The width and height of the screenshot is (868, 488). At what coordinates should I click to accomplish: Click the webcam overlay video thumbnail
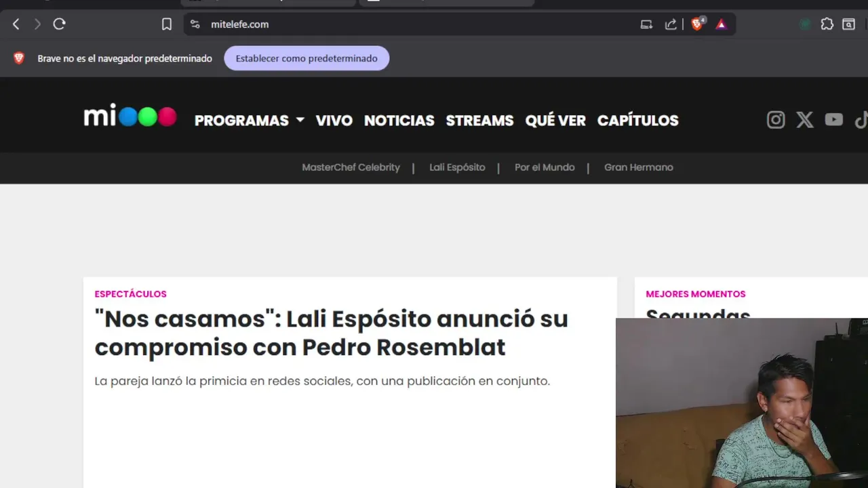click(x=742, y=403)
